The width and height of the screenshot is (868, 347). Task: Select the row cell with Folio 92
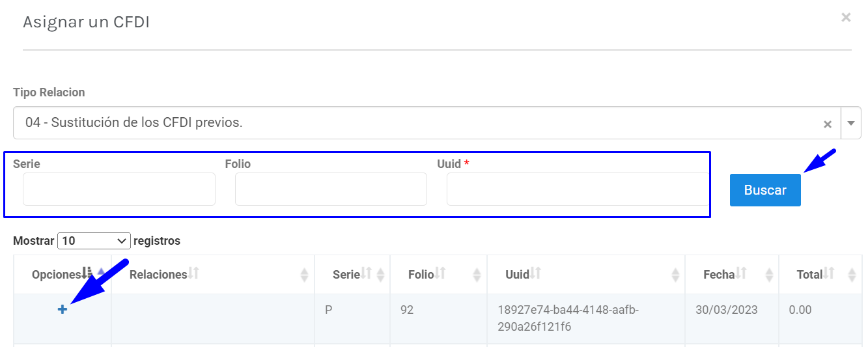point(407,310)
